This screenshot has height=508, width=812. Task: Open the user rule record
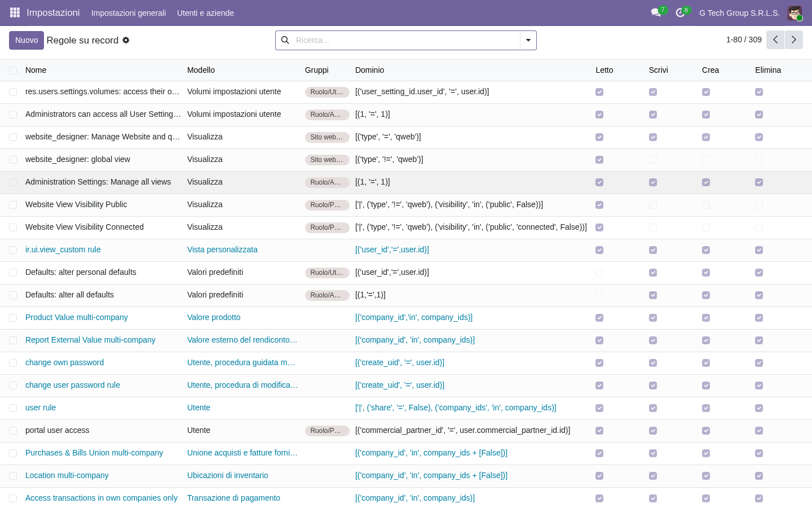coord(41,408)
